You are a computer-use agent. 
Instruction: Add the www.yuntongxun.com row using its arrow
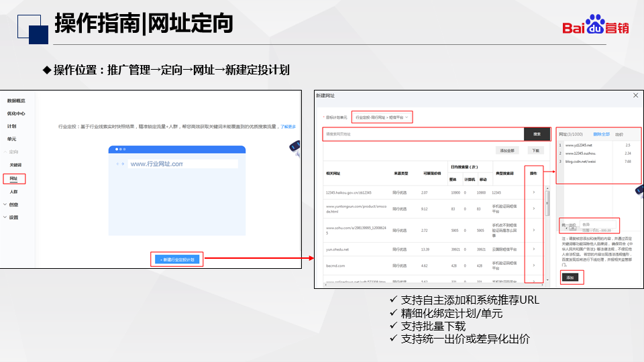click(x=534, y=208)
